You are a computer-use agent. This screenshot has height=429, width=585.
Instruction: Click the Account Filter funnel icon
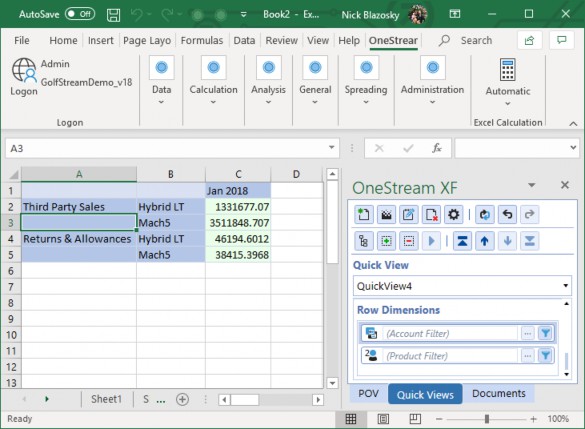(545, 333)
